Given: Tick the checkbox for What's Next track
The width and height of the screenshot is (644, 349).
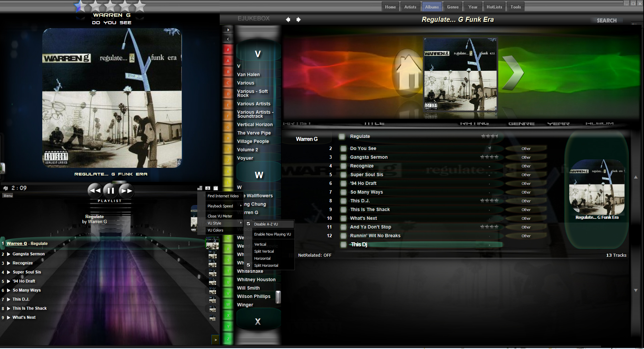Looking at the screenshot, I should click(343, 218).
